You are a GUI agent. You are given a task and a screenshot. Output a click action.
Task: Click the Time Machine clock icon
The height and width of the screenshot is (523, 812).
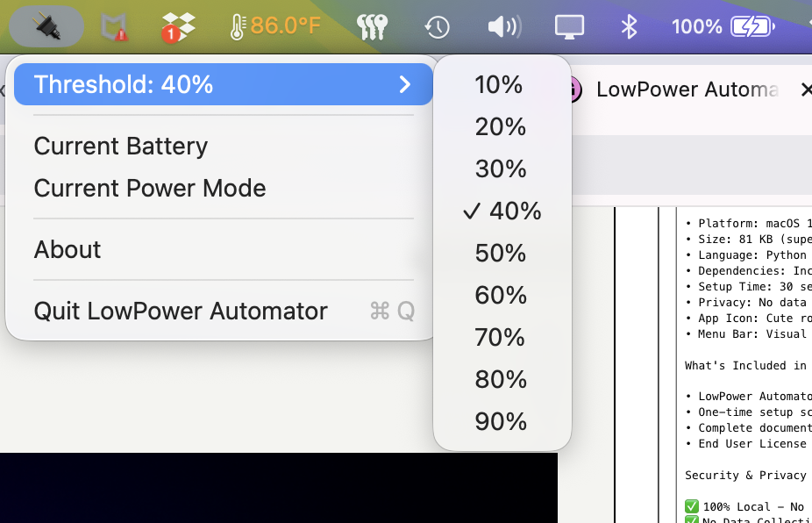pyautogui.click(x=437, y=26)
